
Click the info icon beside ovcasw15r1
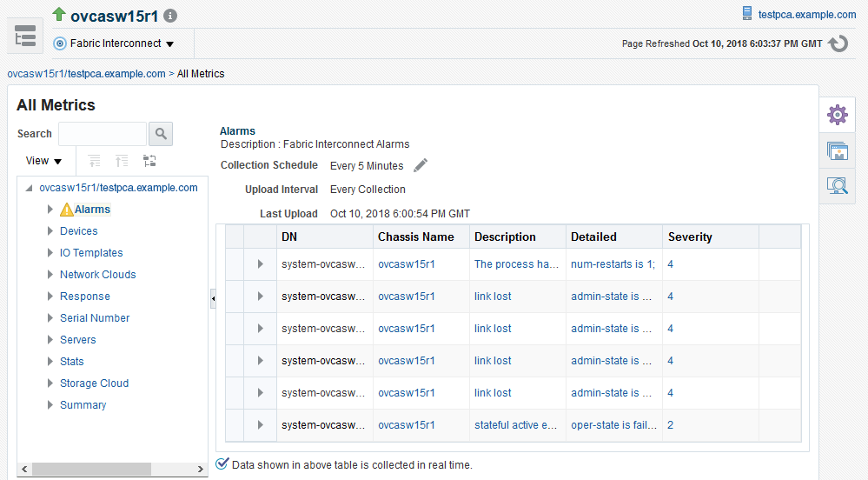tap(170, 16)
